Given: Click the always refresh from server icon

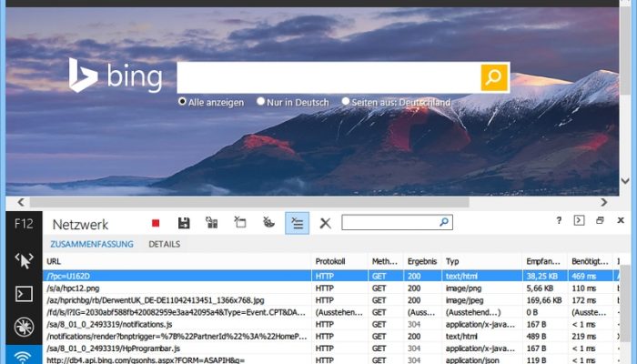Looking at the screenshot, I should coord(212,223).
